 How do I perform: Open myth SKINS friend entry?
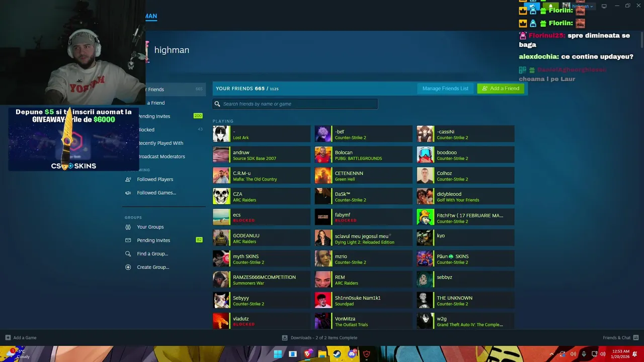tap(262, 258)
